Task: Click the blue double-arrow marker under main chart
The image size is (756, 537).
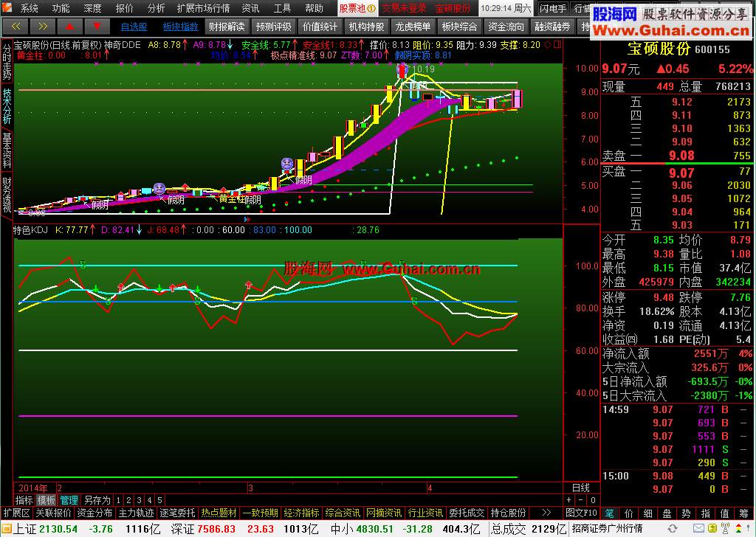Action: click(247, 220)
